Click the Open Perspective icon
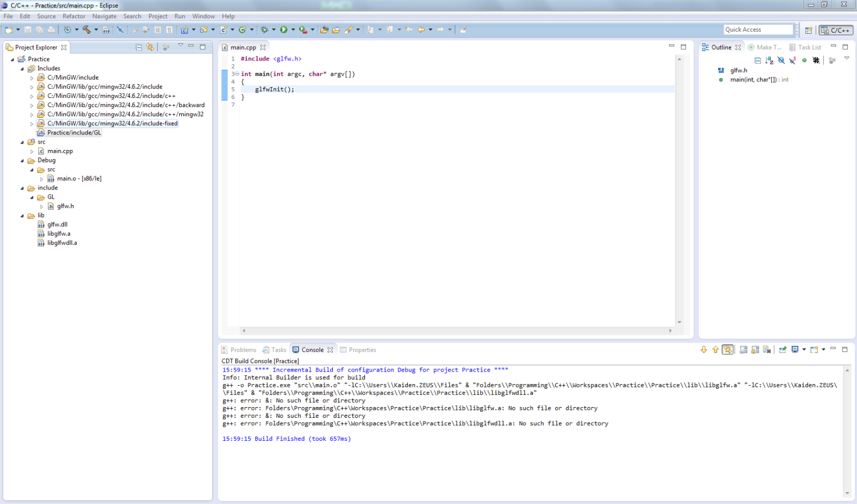Screen dimensions: 857x504 click(809, 30)
